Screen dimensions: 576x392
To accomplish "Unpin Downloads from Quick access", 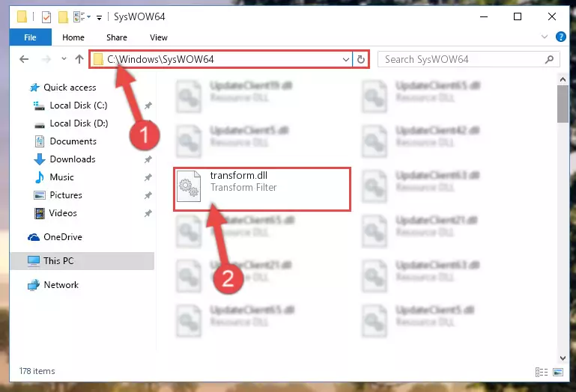I will pos(148,159).
